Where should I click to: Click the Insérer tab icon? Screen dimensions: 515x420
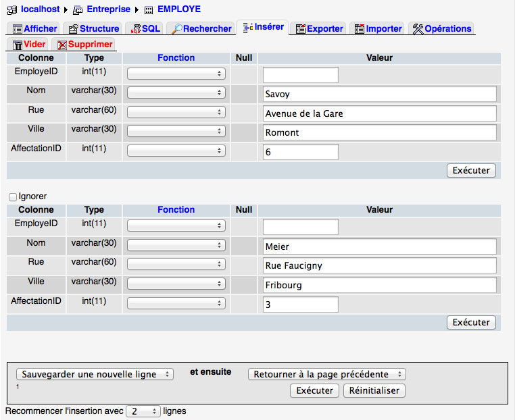click(x=248, y=27)
